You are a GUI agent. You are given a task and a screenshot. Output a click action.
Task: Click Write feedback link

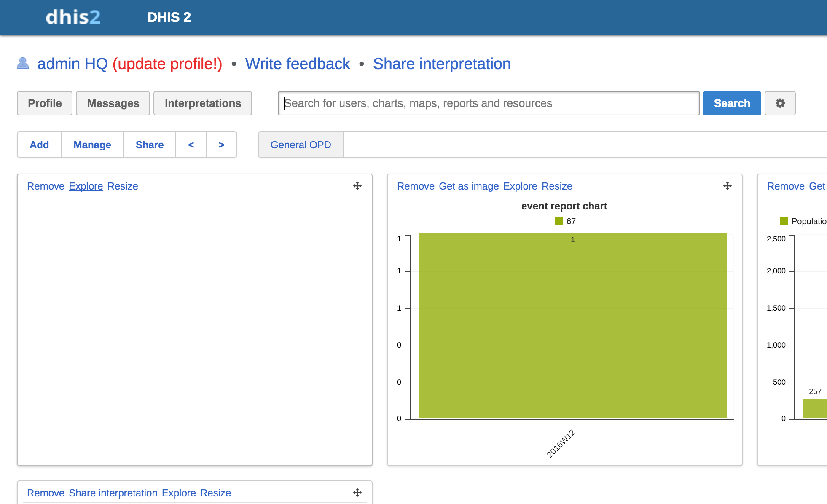(298, 64)
